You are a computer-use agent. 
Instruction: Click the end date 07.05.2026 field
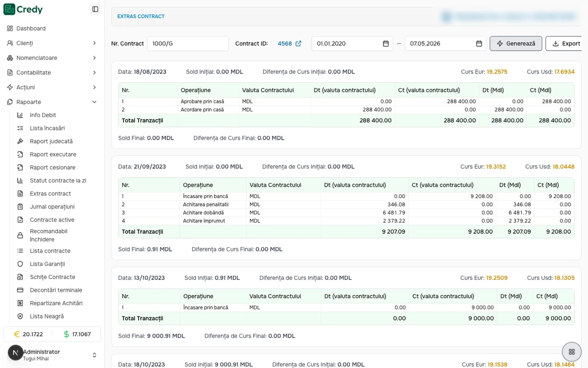[445, 44]
